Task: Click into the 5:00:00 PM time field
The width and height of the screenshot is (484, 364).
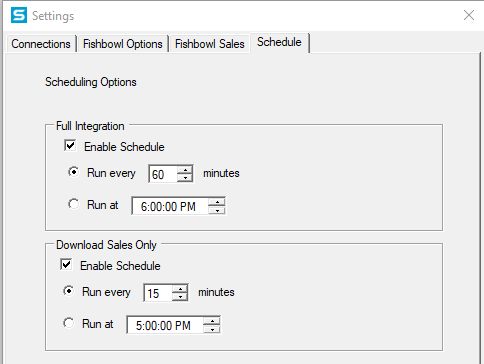Action: [165, 325]
